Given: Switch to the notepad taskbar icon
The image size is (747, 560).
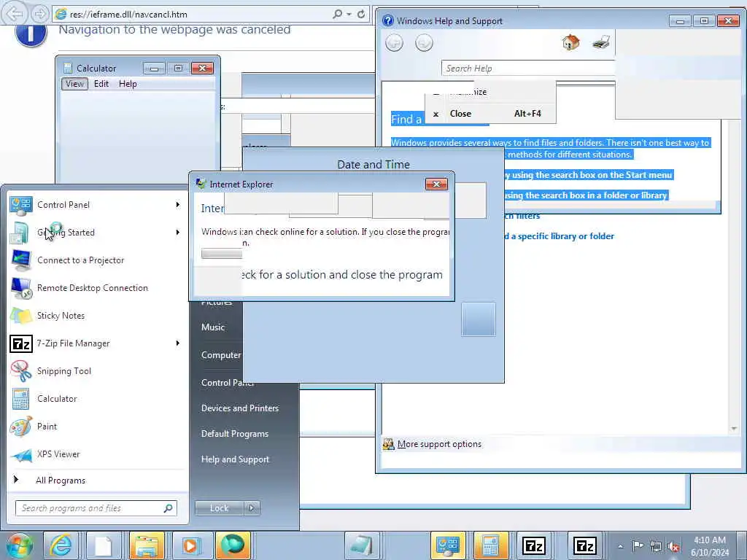Looking at the screenshot, I should tap(362, 545).
